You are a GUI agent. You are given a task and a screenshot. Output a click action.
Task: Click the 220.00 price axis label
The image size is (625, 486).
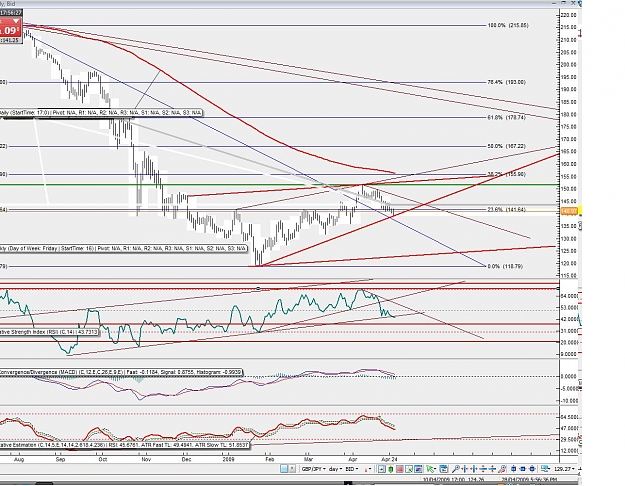pos(568,15)
